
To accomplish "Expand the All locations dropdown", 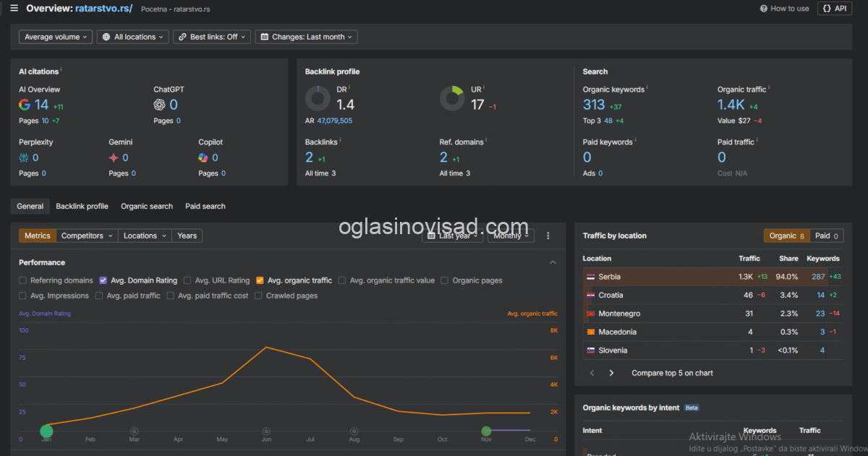I will 133,37.
